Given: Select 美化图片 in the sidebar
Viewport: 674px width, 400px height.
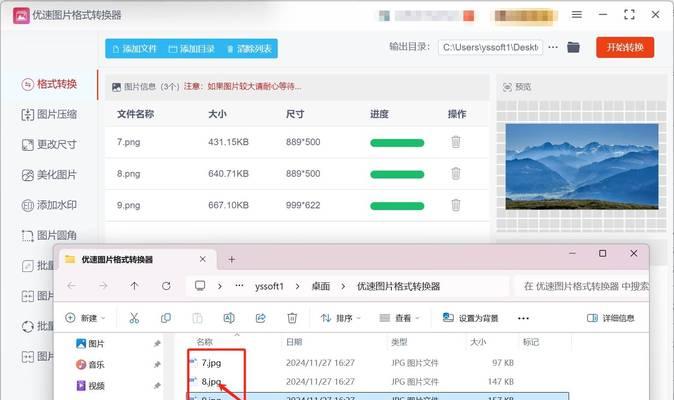Looking at the screenshot, I should coord(50,175).
